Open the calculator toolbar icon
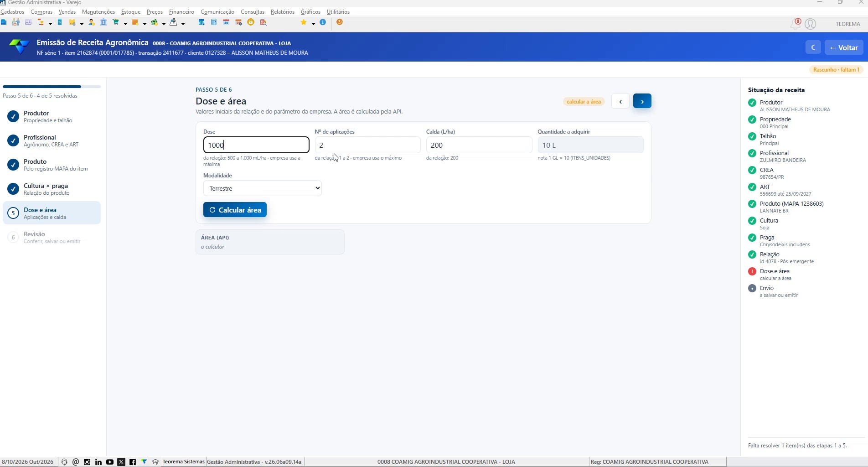 214,22
